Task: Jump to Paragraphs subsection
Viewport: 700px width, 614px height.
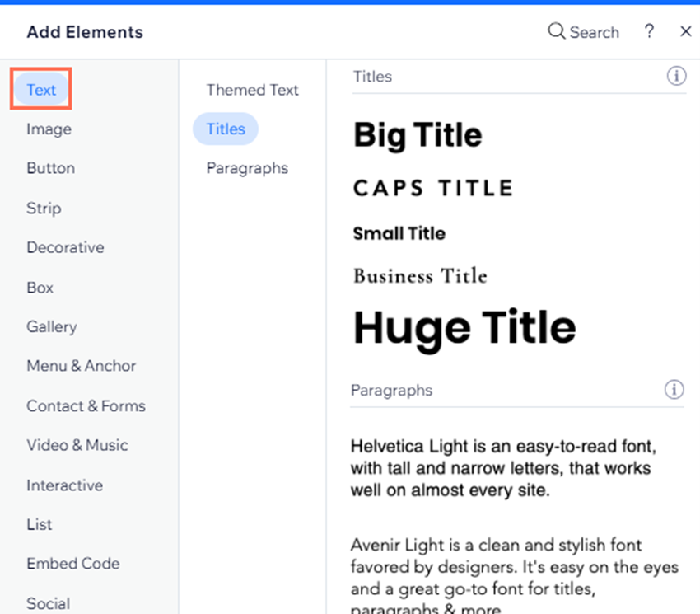Action: pos(247,168)
